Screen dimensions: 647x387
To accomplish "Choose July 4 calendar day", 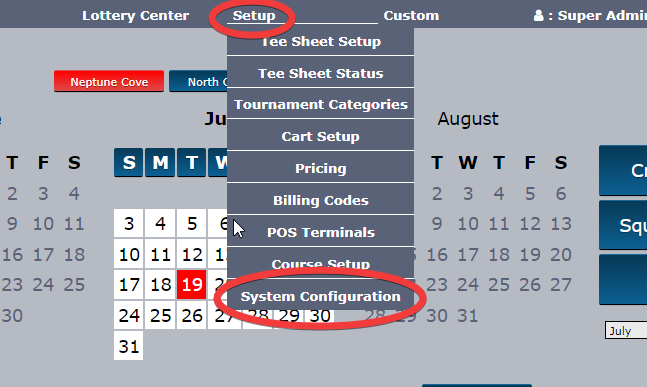I will click(160, 224).
